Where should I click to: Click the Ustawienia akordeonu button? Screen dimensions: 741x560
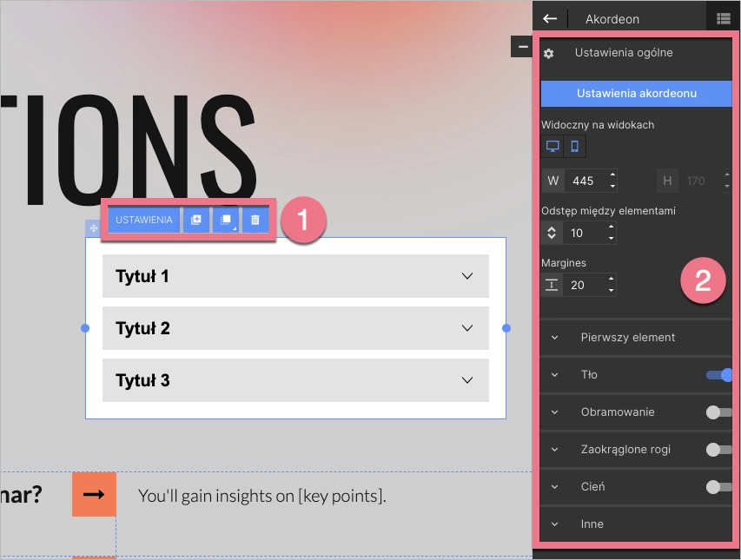[x=636, y=93]
